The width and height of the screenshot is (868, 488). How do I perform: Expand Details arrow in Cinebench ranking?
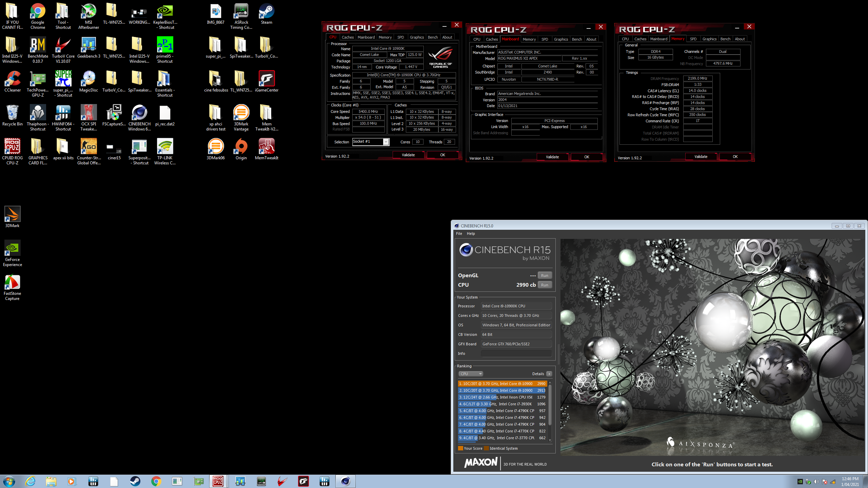pyautogui.click(x=549, y=374)
